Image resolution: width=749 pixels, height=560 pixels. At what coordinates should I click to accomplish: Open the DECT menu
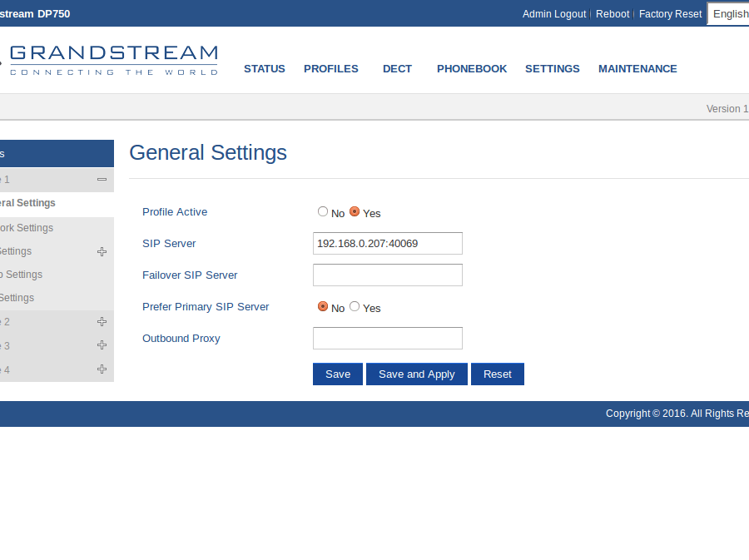tap(397, 69)
